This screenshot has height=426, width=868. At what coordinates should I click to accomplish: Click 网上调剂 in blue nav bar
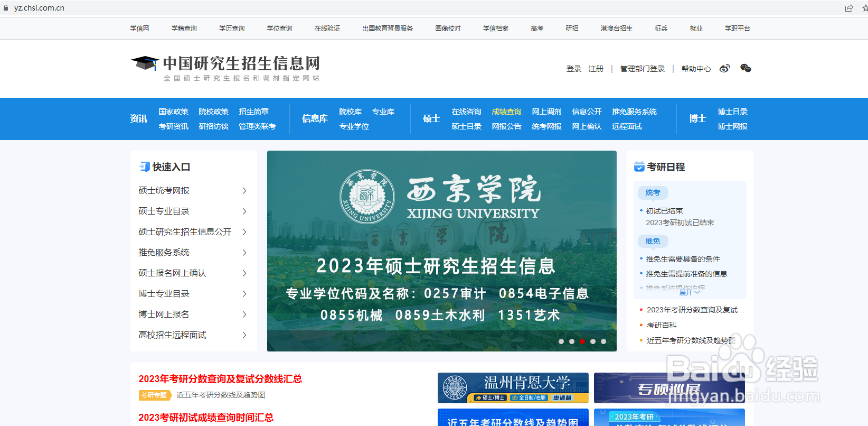(x=547, y=112)
